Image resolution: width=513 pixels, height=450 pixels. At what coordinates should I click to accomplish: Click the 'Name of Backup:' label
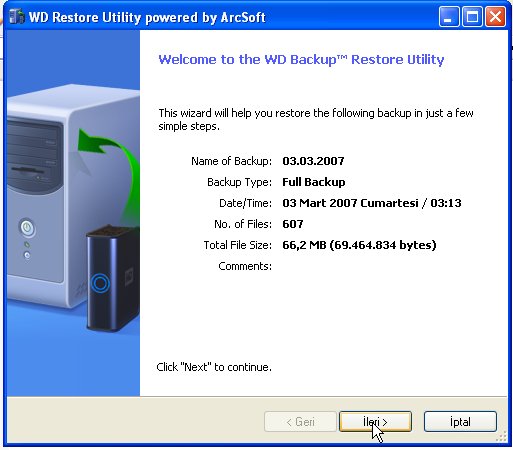pos(231,161)
